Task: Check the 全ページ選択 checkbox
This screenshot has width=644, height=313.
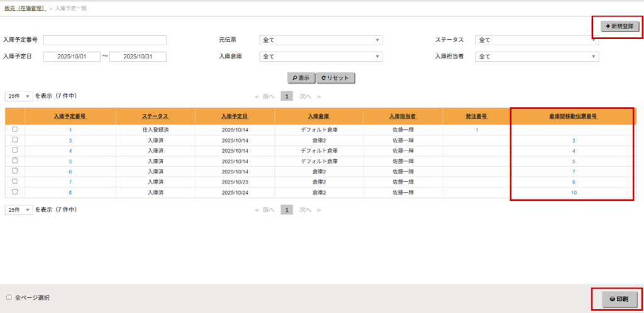Action: coord(9,297)
